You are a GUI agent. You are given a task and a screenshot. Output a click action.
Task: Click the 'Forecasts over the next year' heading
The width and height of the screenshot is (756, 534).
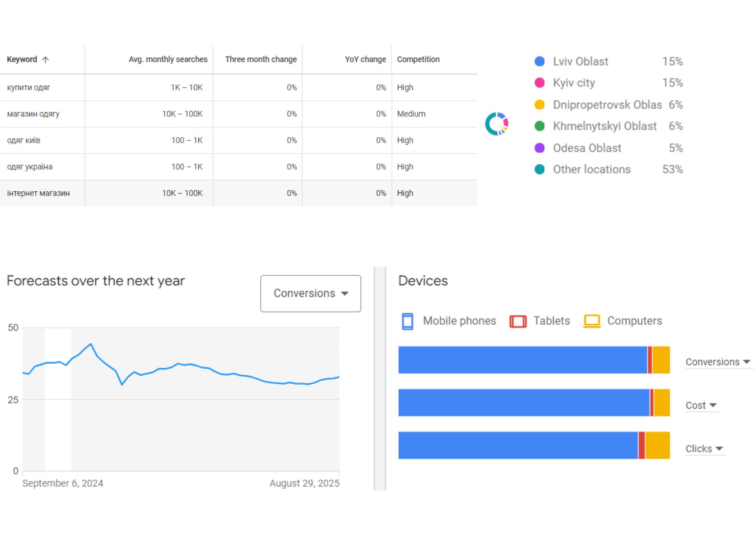pos(96,281)
